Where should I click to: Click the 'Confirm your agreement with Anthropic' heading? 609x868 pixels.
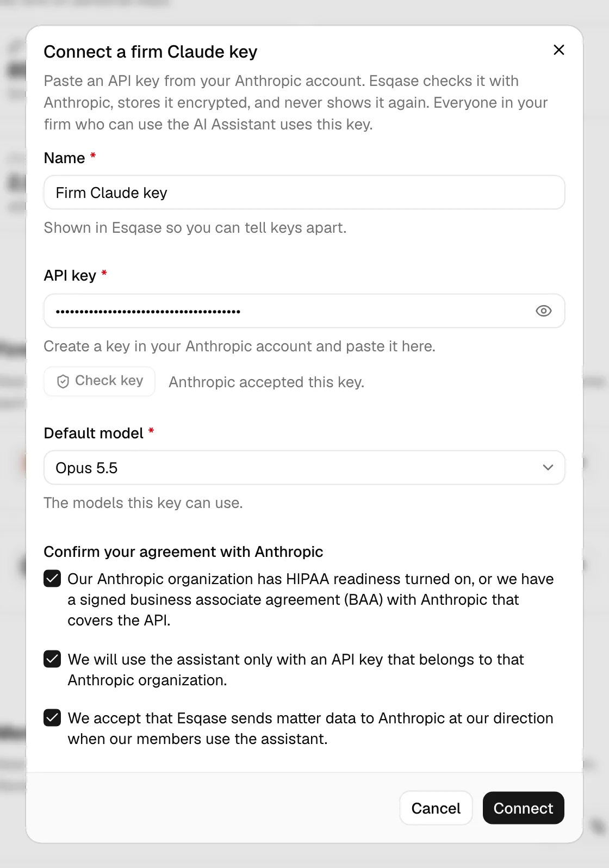pyautogui.click(x=183, y=551)
